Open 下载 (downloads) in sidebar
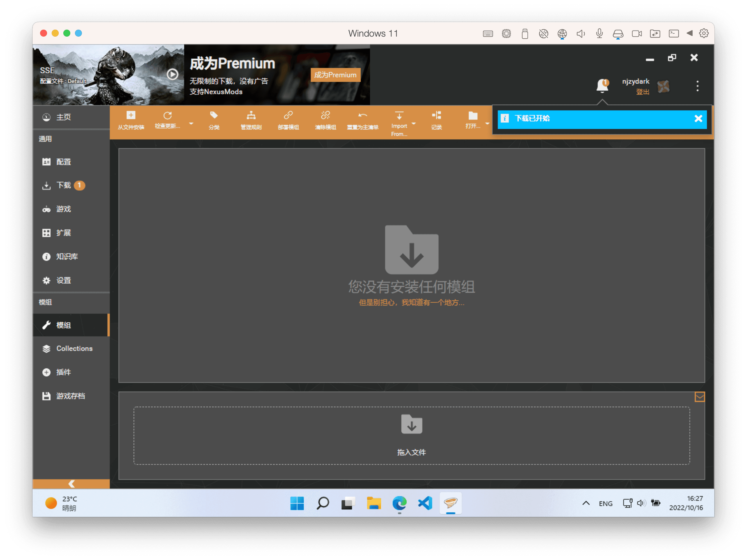 [x=71, y=185]
